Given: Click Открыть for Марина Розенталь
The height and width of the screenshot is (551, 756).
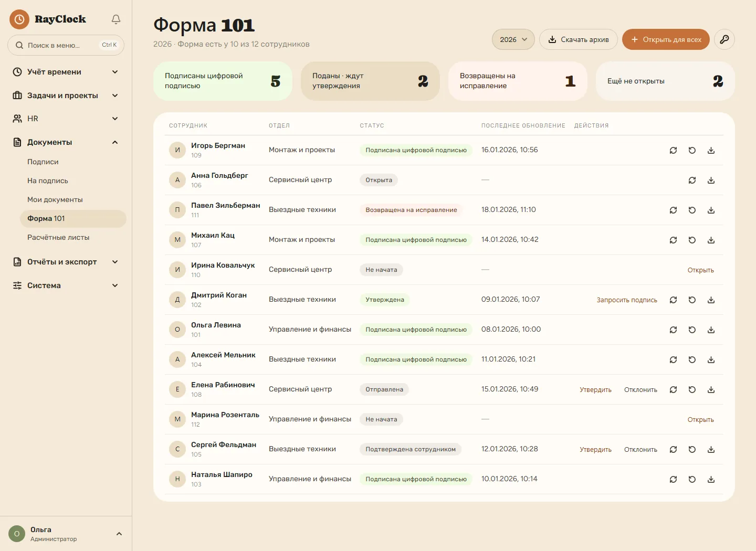Looking at the screenshot, I should (701, 420).
